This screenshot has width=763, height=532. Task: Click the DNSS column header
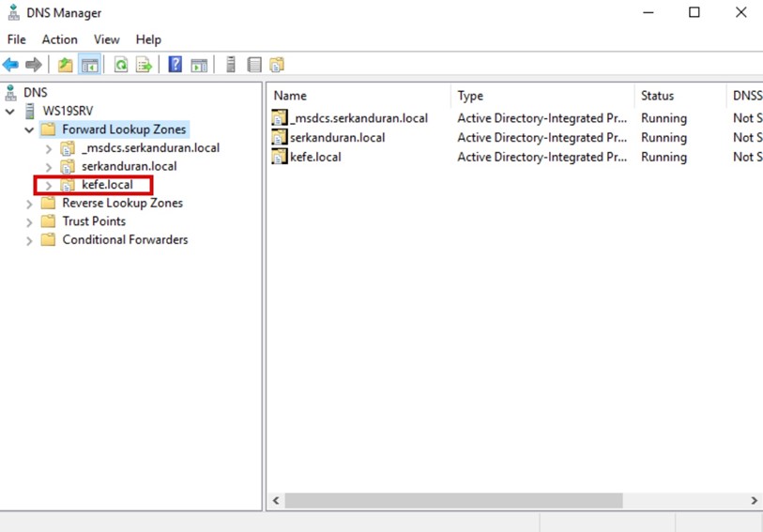click(745, 96)
